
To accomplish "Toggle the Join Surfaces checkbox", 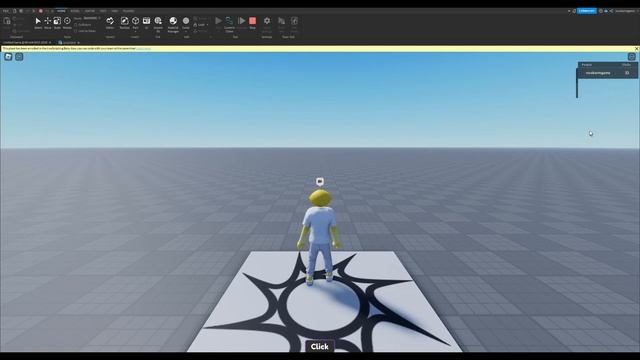I will (x=85, y=31).
